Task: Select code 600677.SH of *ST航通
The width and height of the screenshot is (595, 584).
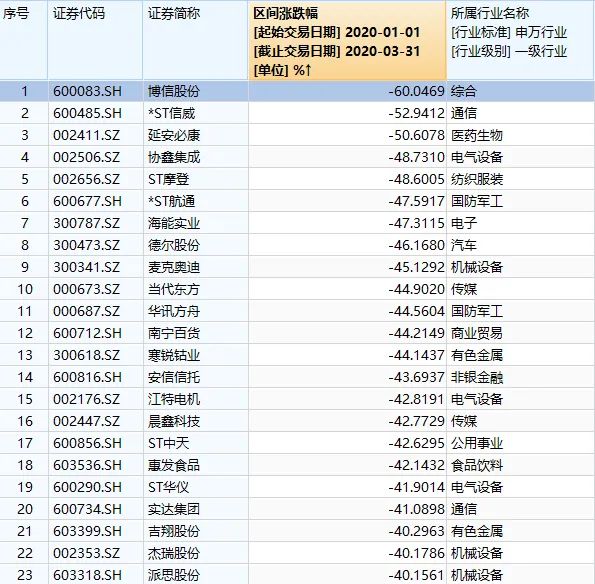Action: [x=87, y=201]
